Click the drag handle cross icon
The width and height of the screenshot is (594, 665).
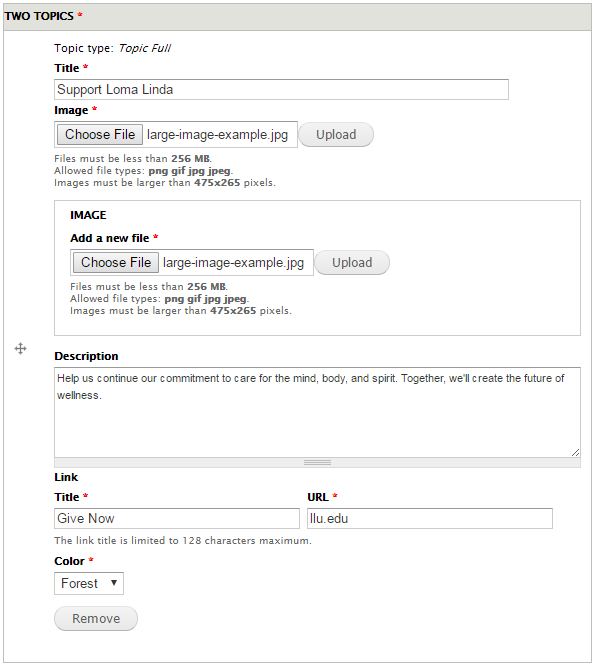pyautogui.click(x=20, y=349)
